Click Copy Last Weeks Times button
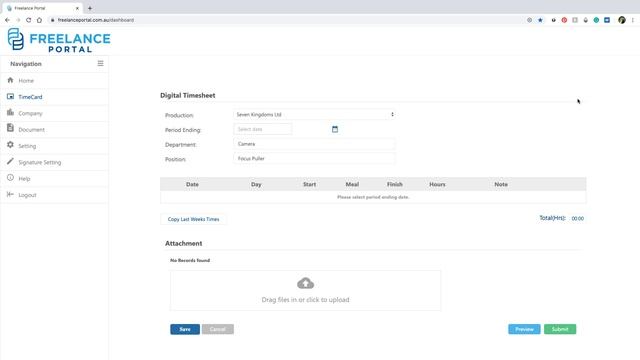 pyautogui.click(x=193, y=219)
